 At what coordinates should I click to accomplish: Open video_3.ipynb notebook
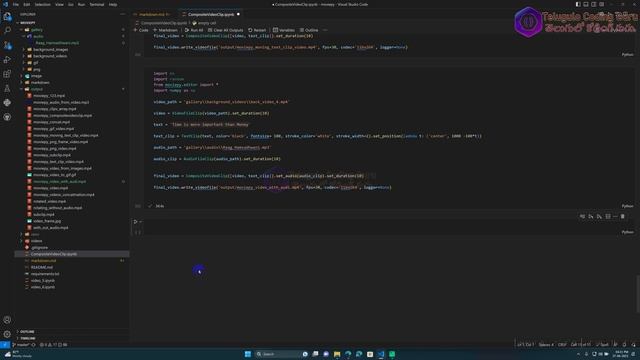click(x=43, y=280)
